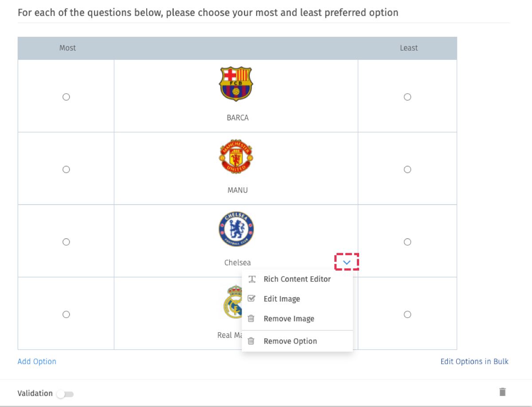The image size is (532, 407).
Task: Mark Chelsea as least preferred option
Action: [407, 242]
